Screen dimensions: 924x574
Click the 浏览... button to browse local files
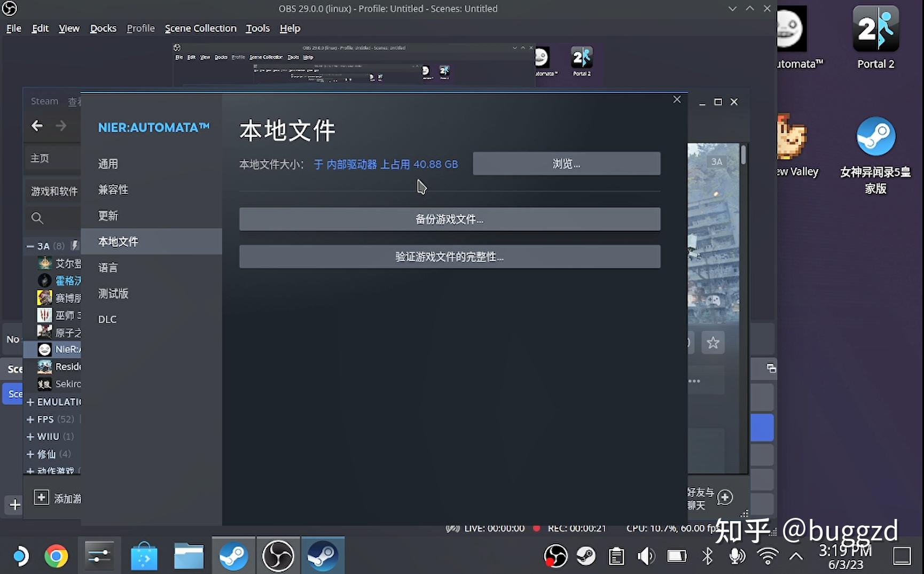(566, 164)
